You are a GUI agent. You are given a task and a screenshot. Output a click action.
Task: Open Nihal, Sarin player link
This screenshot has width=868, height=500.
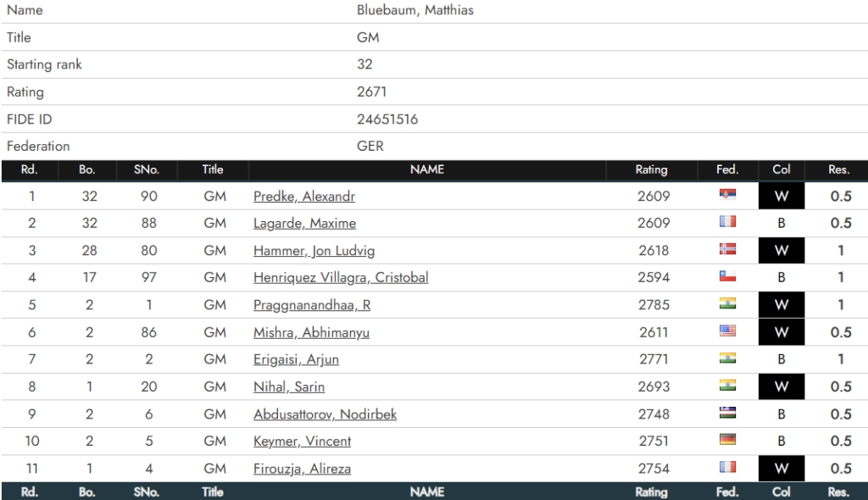click(288, 387)
